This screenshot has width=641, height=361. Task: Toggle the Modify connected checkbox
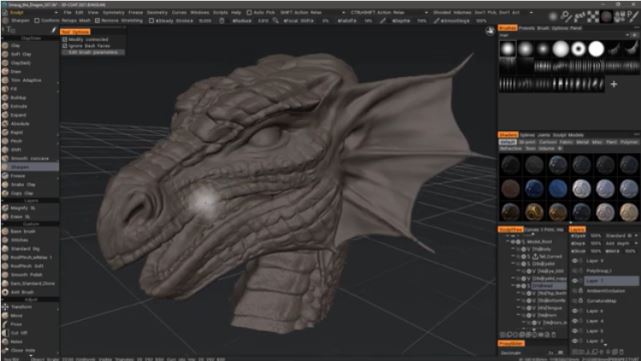pos(65,40)
